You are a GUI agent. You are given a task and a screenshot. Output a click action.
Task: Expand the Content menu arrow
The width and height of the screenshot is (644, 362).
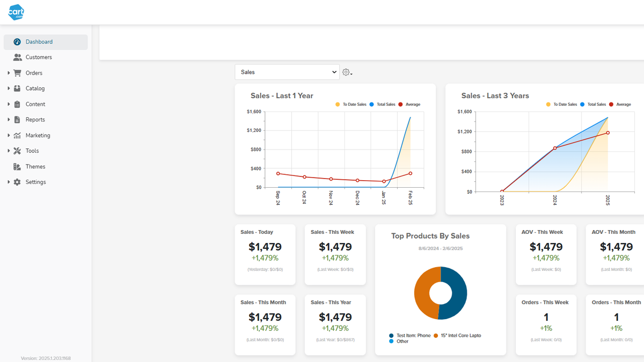click(9, 104)
